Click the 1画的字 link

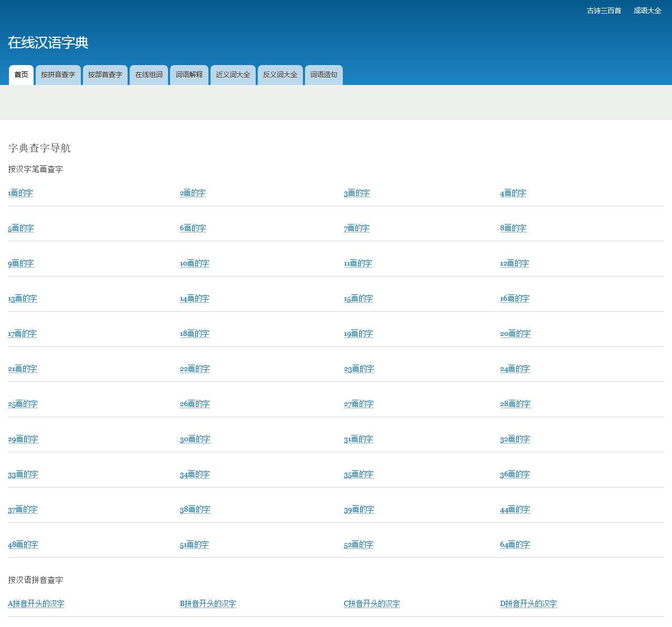pyautogui.click(x=20, y=193)
